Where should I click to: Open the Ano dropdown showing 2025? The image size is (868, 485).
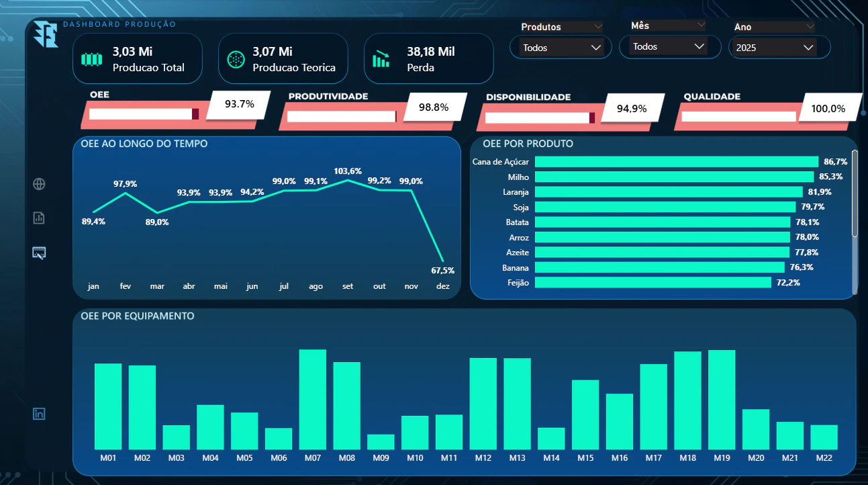click(774, 48)
